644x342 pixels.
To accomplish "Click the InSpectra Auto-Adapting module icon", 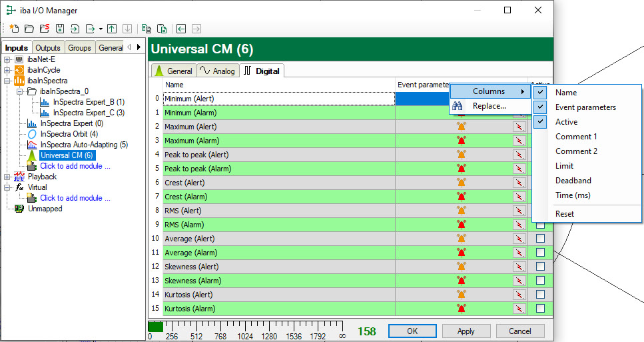I will point(32,145).
